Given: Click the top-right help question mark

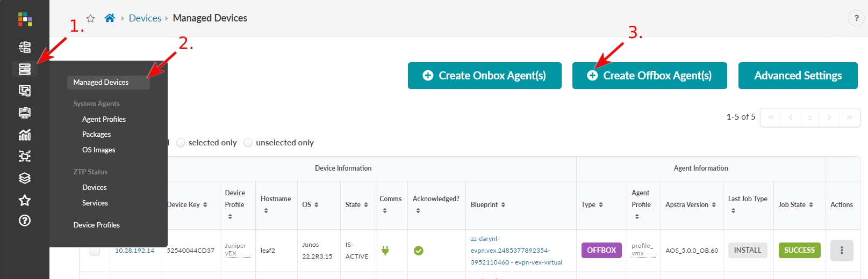Looking at the screenshot, I should 857,18.
